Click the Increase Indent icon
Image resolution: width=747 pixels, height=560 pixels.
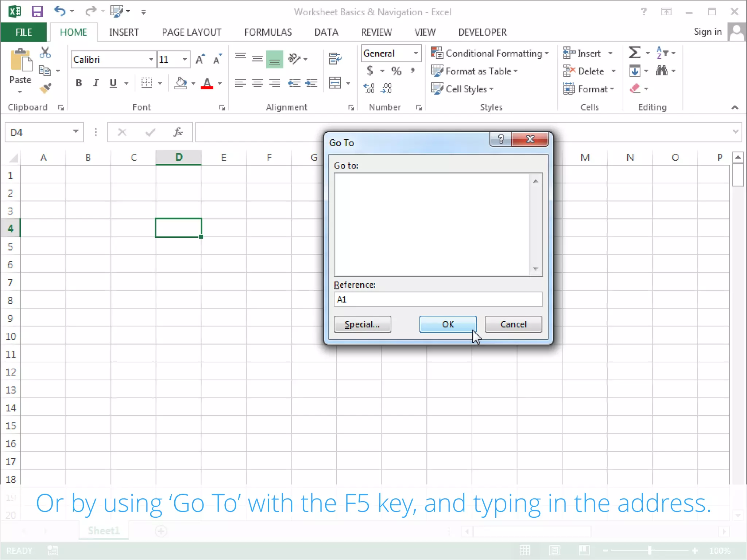(x=311, y=83)
